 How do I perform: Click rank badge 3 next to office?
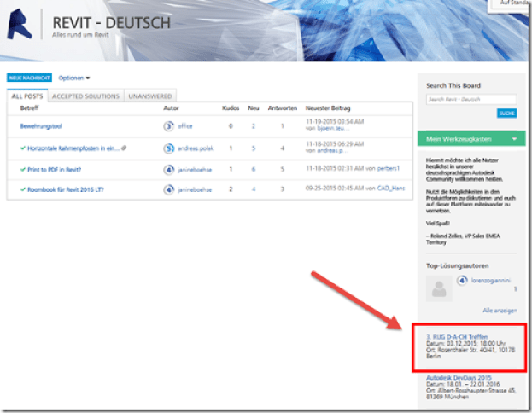168,126
